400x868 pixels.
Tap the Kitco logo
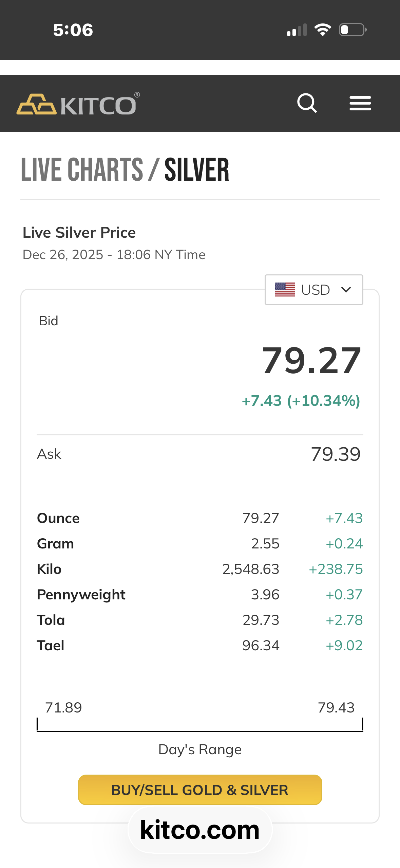(x=78, y=104)
